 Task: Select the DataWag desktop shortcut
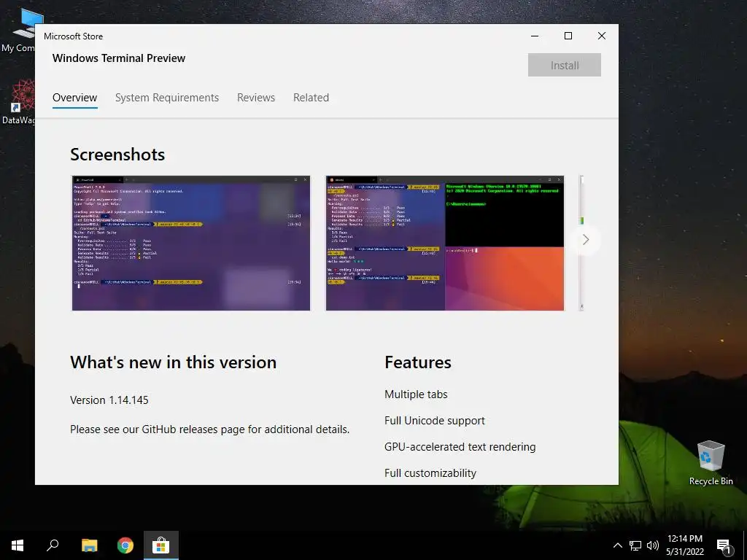tap(18, 102)
